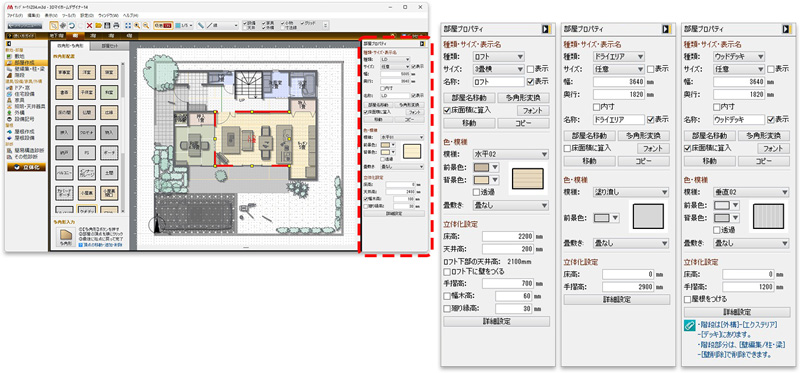Click 多角形変換 button in ドライエリア panel
Viewport: 800px width, 373px height.
643,136
